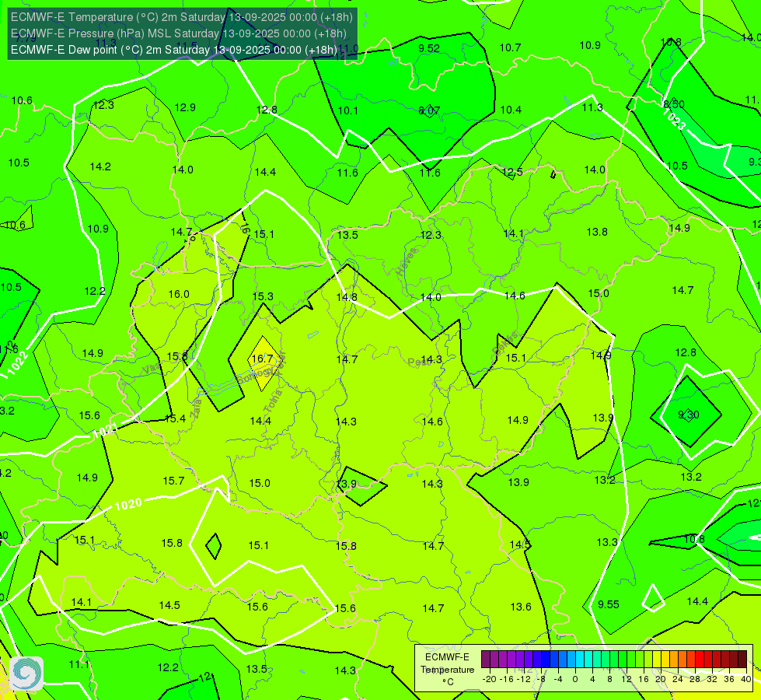The height and width of the screenshot is (700, 761).
Task: Click the Zala county label
Action: 196,409
